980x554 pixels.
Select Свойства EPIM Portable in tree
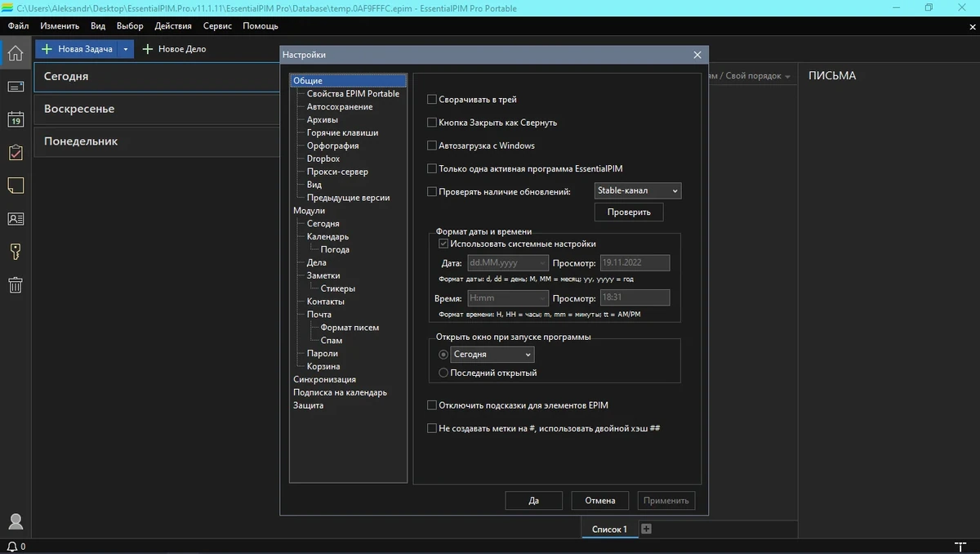(353, 94)
